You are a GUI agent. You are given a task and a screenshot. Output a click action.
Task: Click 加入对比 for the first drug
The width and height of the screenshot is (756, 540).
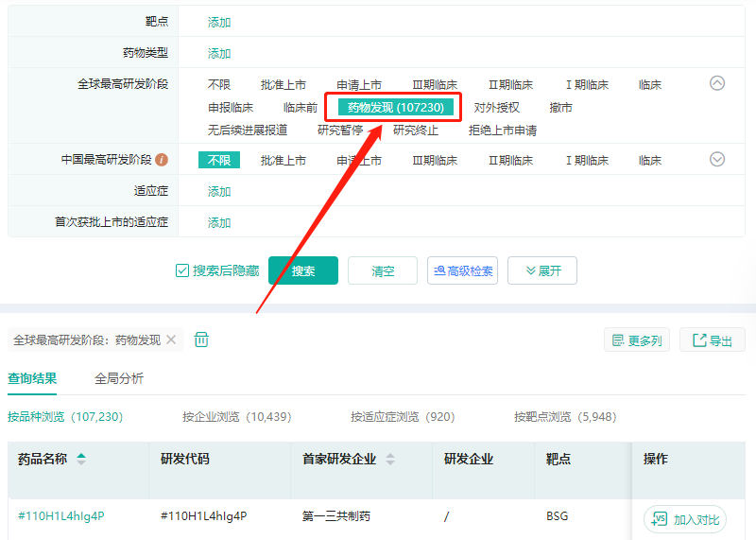(x=685, y=519)
